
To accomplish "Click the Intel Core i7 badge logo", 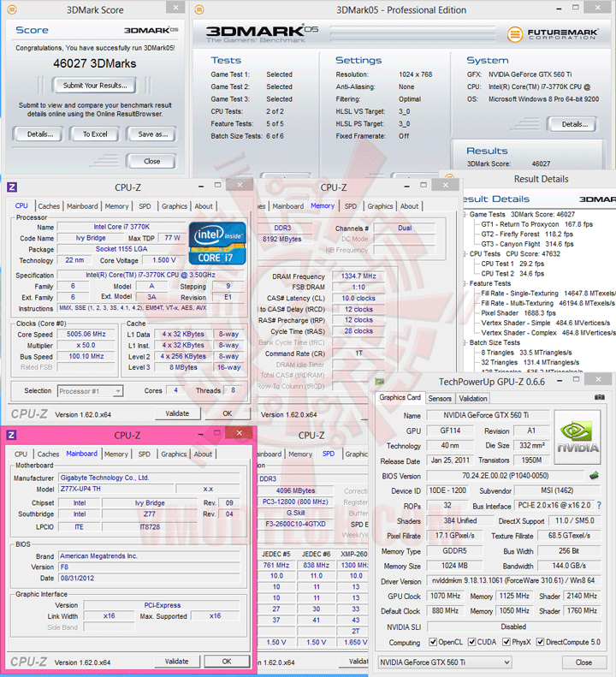I will point(217,243).
